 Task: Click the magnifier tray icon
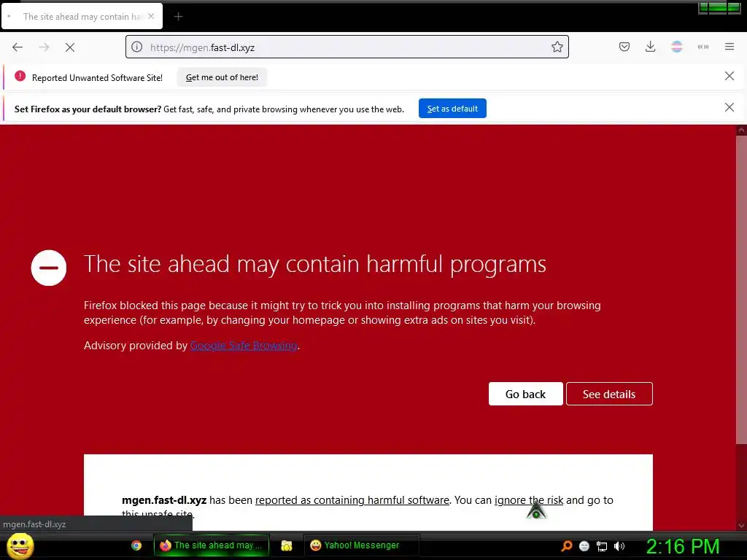point(566,545)
